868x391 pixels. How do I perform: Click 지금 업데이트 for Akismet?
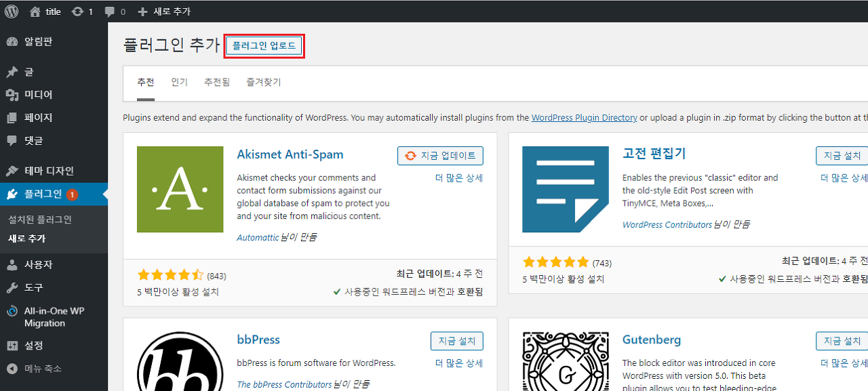tap(440, 155)
